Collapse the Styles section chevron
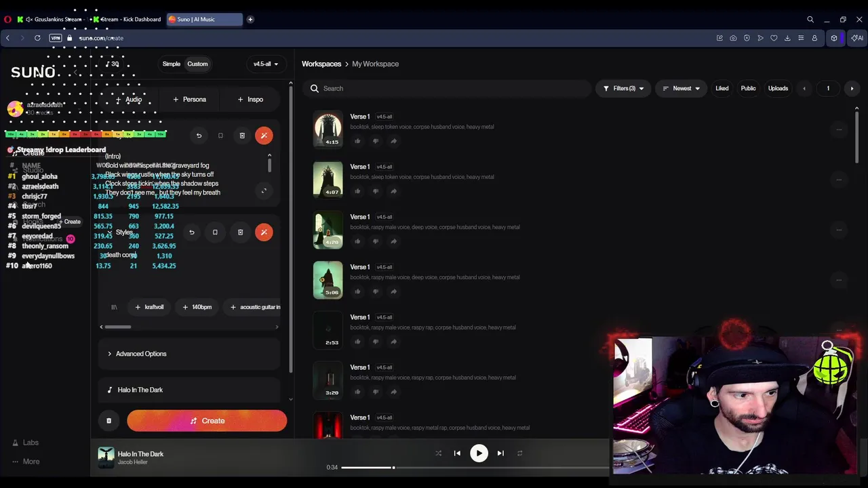868x488 pixels. pyautogui.click(x=109, y=232)
